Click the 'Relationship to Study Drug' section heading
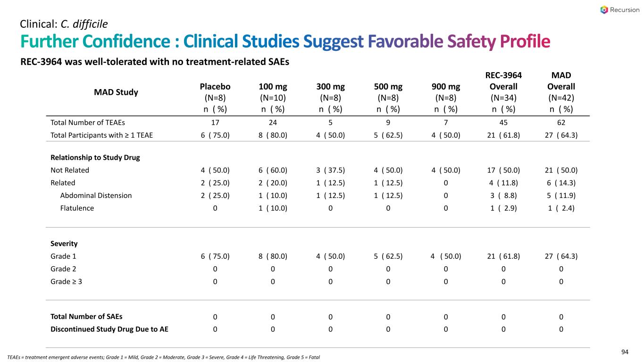 [x=95, y=157]
